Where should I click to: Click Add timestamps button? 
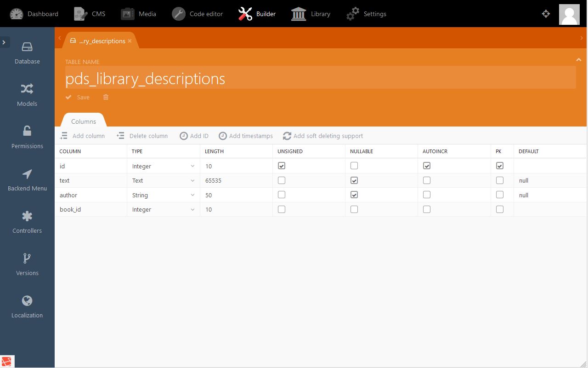click(x=246, y=136)
